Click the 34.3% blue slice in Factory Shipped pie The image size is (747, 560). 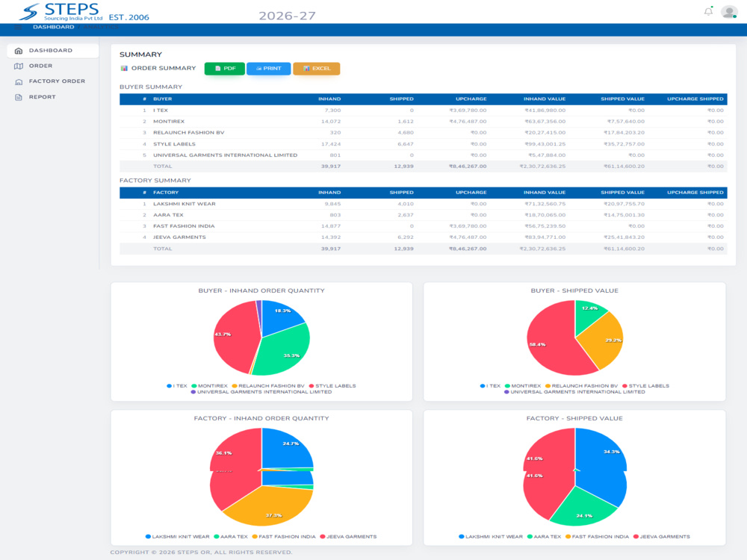pyautogui.click(x=601, y=464)
